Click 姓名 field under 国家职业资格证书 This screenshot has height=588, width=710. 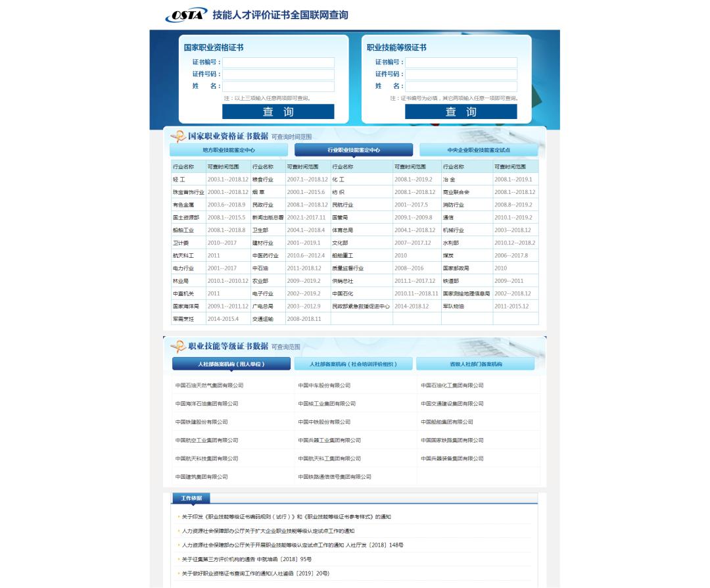(278, 86)
